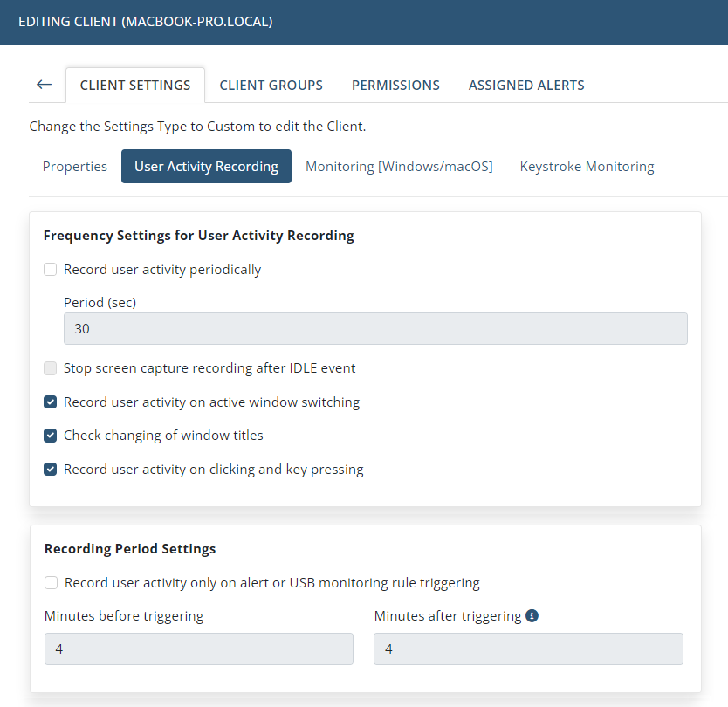
Task: Click the info icon beside Minutes after triggering
Action: click(532, 615)
